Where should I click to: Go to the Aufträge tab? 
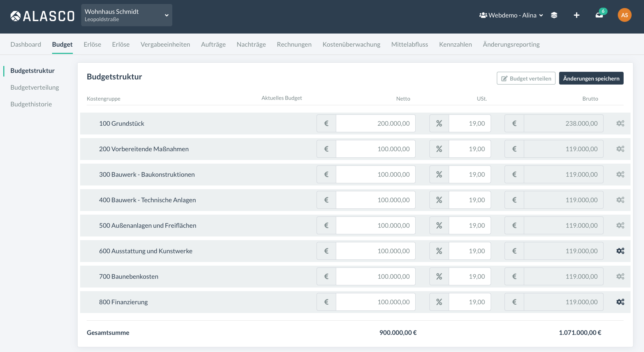click(213, 44)
